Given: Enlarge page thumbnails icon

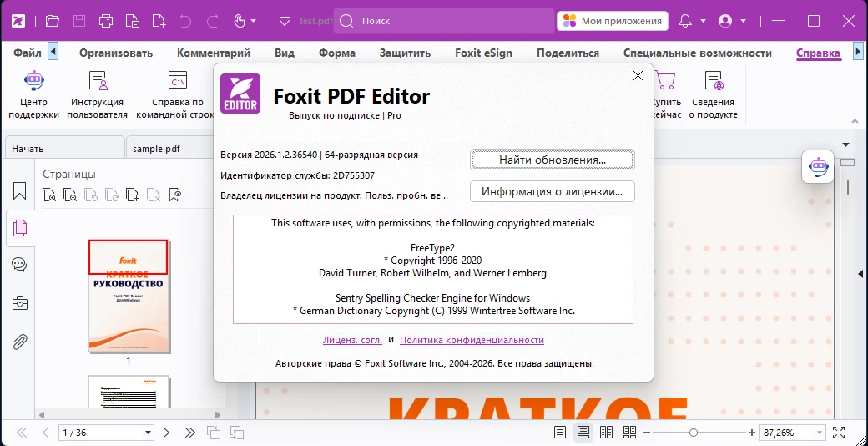Looking at the screenshot, I should (49, 195).
